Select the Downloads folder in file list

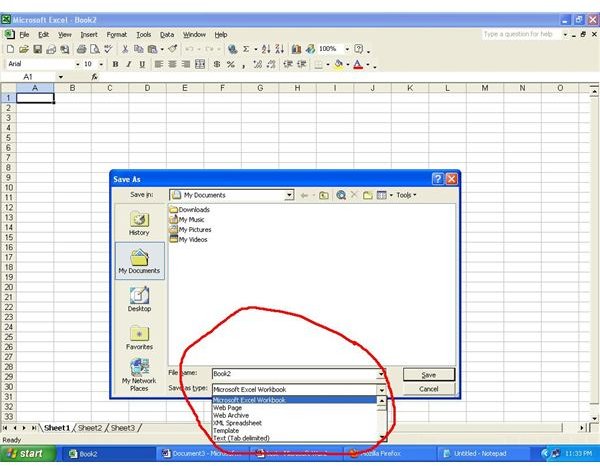coord(189,210)
